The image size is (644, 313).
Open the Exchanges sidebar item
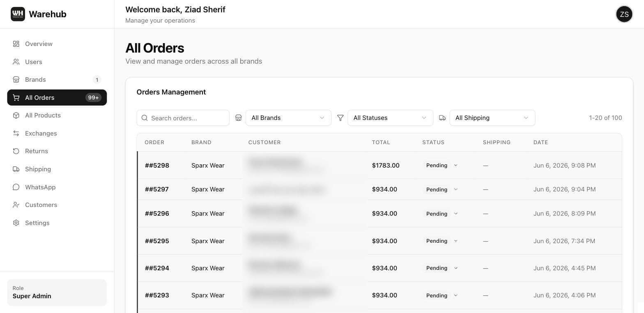pyautogui.click(x=57, y=133)
